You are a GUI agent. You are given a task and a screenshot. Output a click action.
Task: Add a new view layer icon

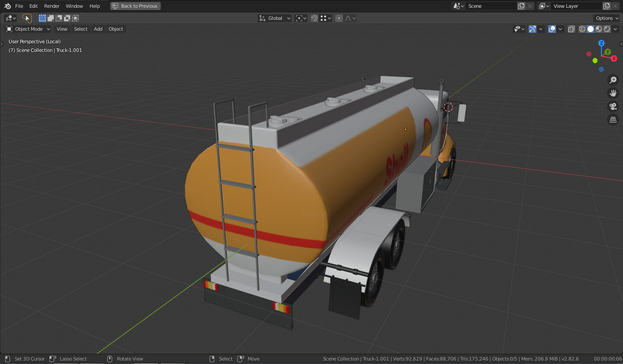(607, 6)
